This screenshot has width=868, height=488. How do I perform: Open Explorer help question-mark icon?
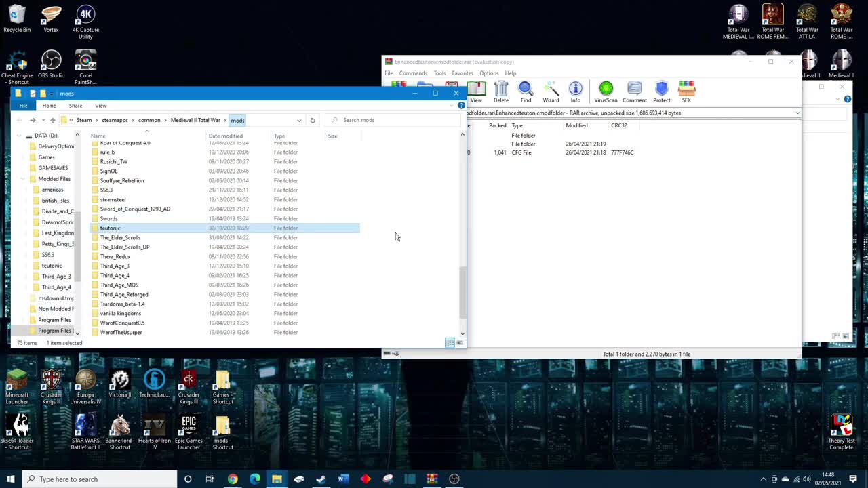[461, 106]
